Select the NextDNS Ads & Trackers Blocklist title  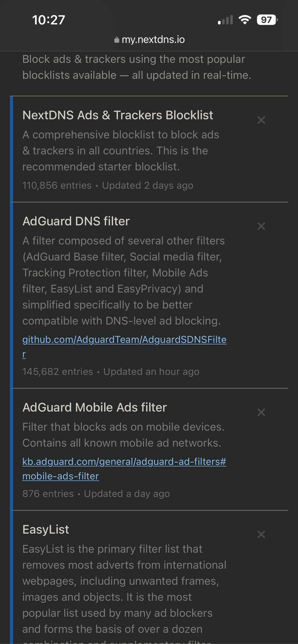[118, 115]
